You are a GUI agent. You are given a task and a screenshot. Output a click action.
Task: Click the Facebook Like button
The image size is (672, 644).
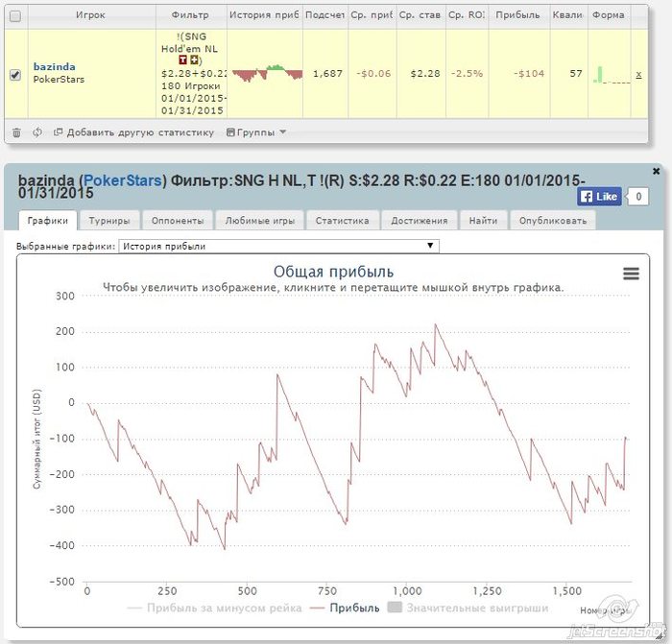click(599, 196)
